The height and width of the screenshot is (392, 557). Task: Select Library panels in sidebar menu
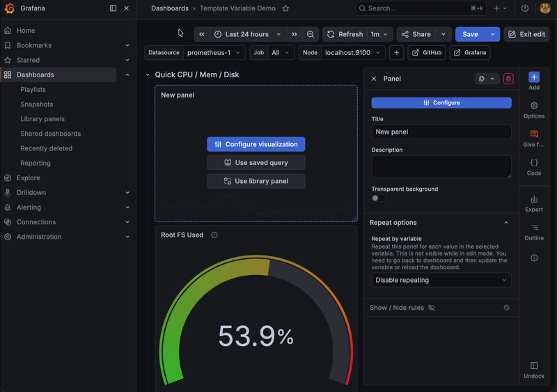[x=42, y=119]
